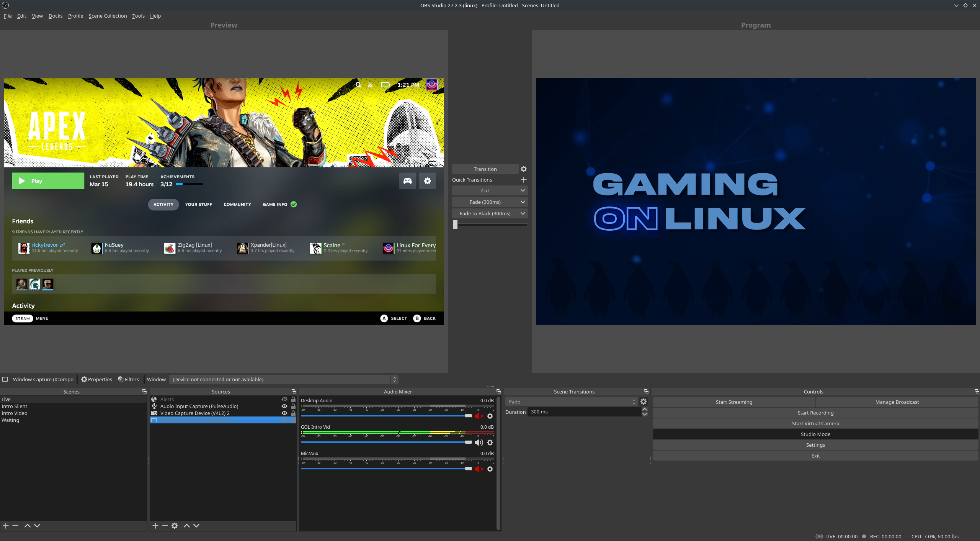The image size is (980, 541).
Task: Add a new source with plus icon
Action: coord(155,526)
